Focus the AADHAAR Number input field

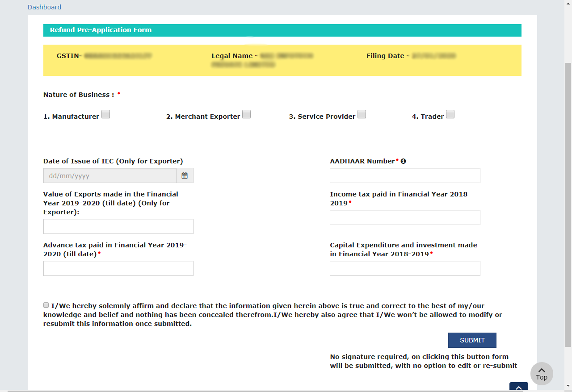tap(405, 176)
